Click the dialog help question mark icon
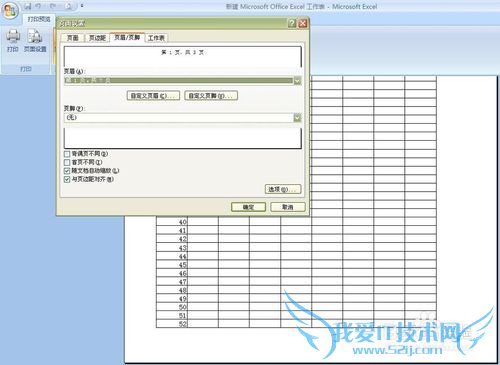 click(x=292, y=23)
